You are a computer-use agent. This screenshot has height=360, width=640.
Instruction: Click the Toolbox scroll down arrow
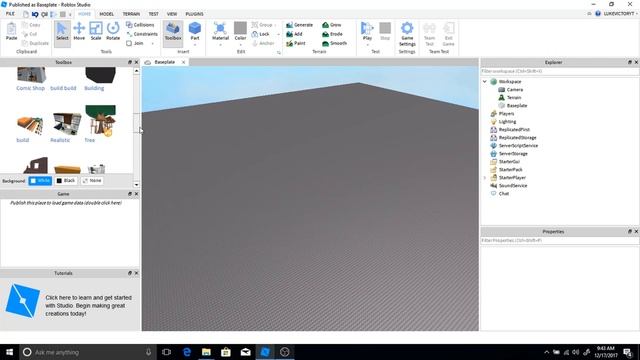[136, 185]
